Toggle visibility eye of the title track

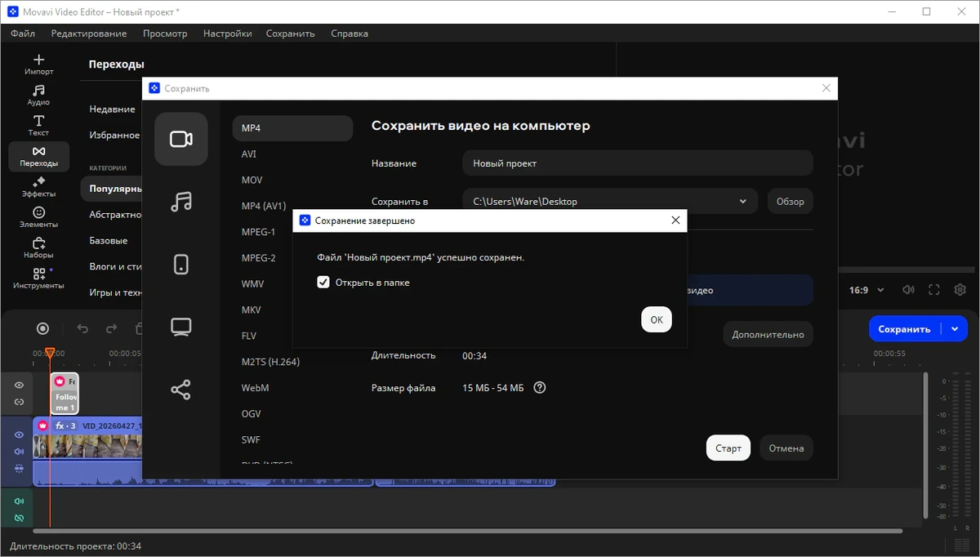coord(19,385)
